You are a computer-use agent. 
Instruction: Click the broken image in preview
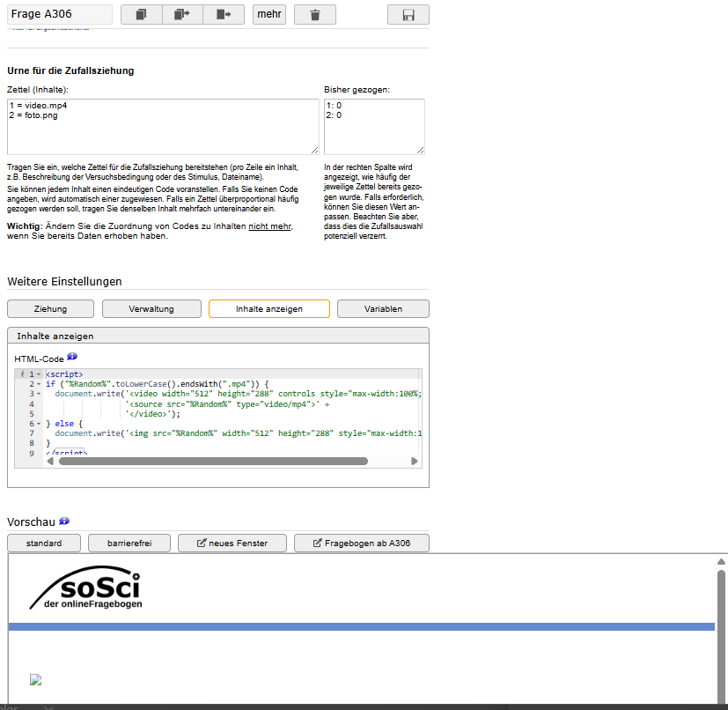click(x=36, y=679)
